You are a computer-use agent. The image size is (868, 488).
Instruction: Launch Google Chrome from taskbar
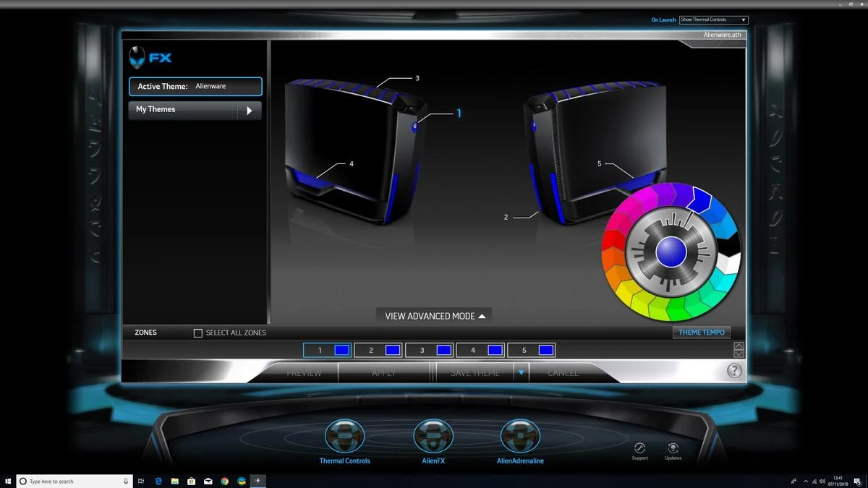pos(225,481)
